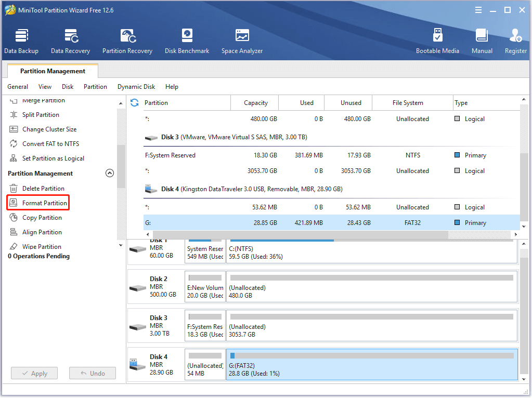Click the MiniTool app logo in title bar
The width and height of the screenshot is (532, 398).
click(x=10, y=10)
